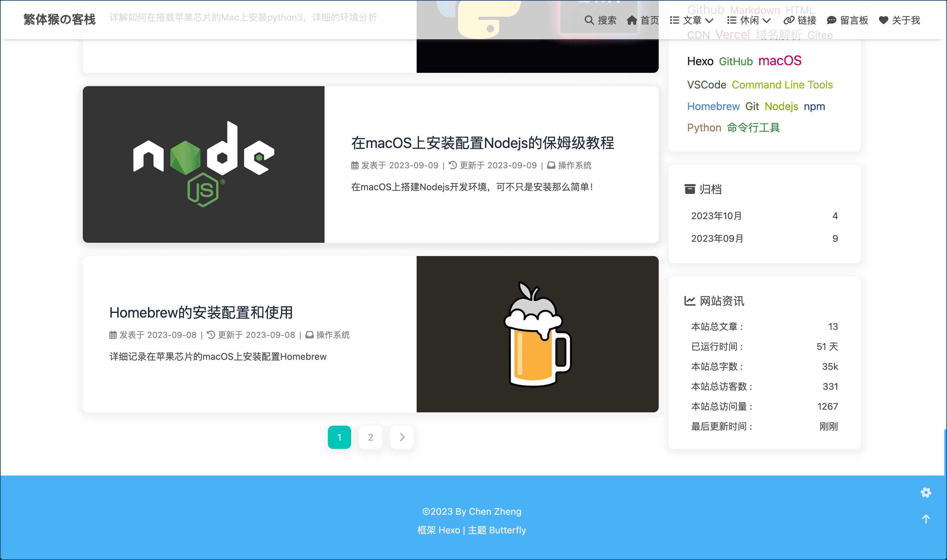Open the 关于我 nav item
Viewport: 947px width, 560px height.
899,20
